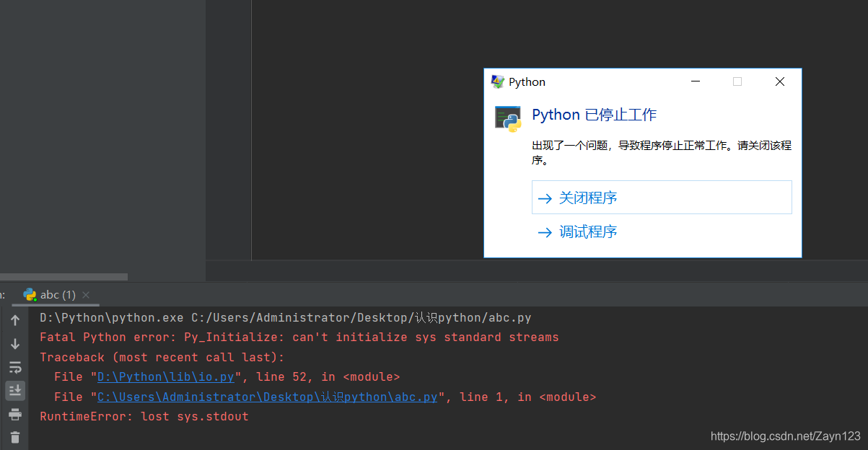The height and width of the screenshot is (450, 868).
Task: Toggle scroll to end of console output
Action: click(x=15, y=391)
